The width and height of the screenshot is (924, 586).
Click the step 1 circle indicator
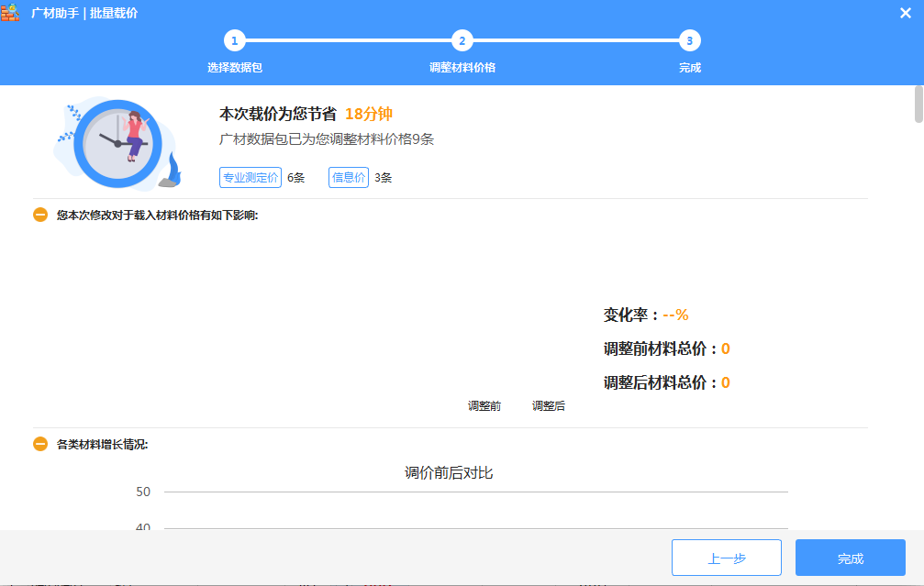point(235,40)
